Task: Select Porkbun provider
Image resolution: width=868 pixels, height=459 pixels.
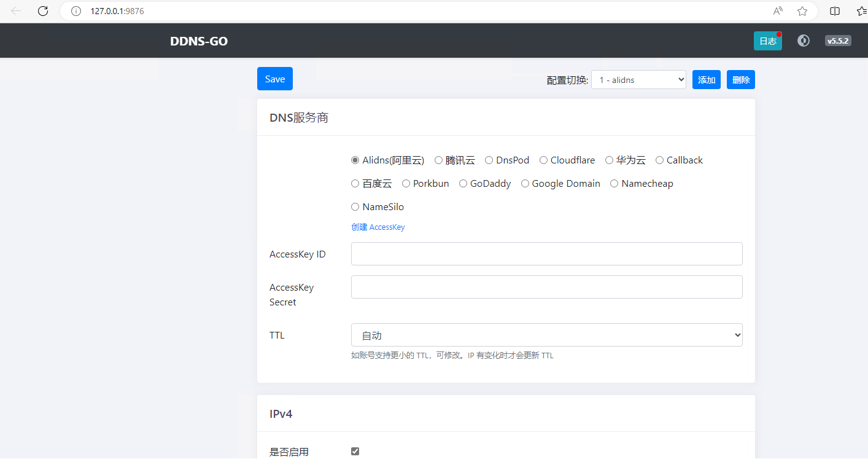Action: [x=406, y=184]
